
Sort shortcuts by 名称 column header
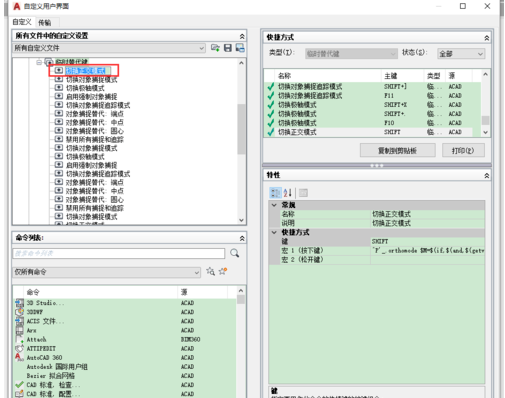(328, 76)
